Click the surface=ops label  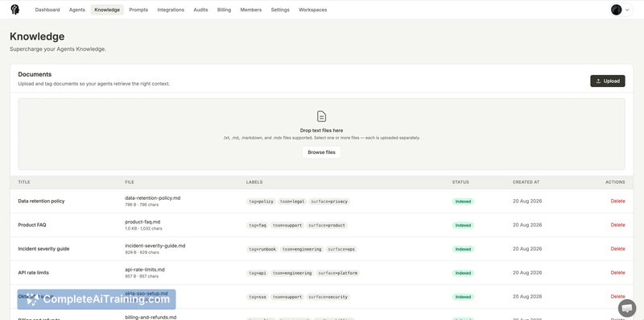pyautogui.click(x=341, y=249)
